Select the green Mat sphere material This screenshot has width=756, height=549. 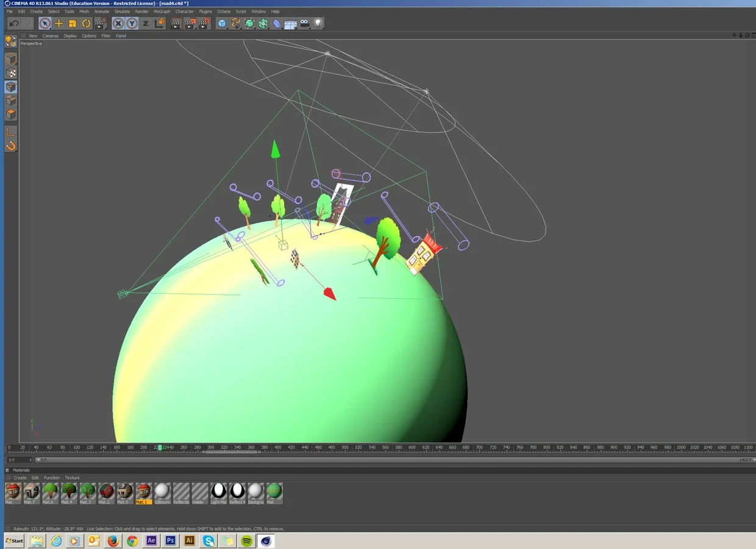pos(274,493)
